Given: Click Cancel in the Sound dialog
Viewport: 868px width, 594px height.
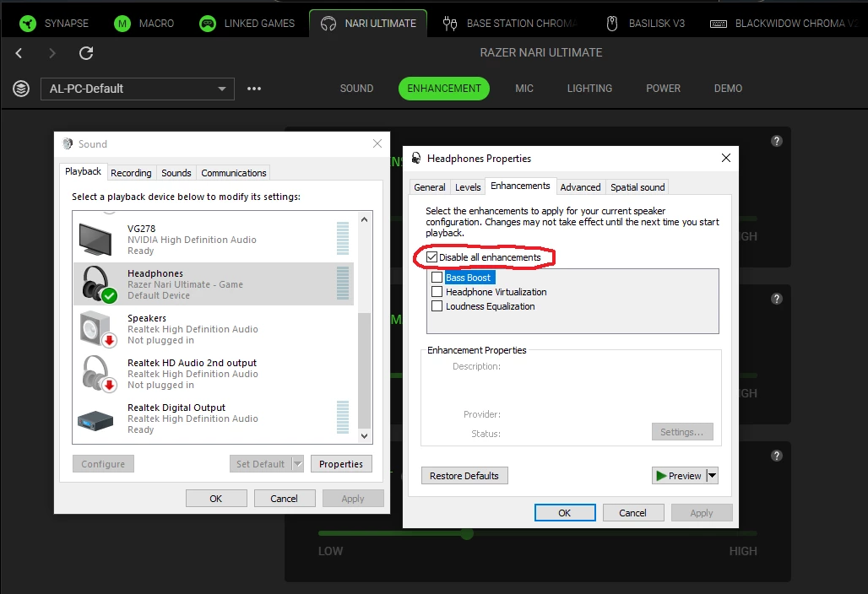Looking at the screenshot, I should pos(284,499).
